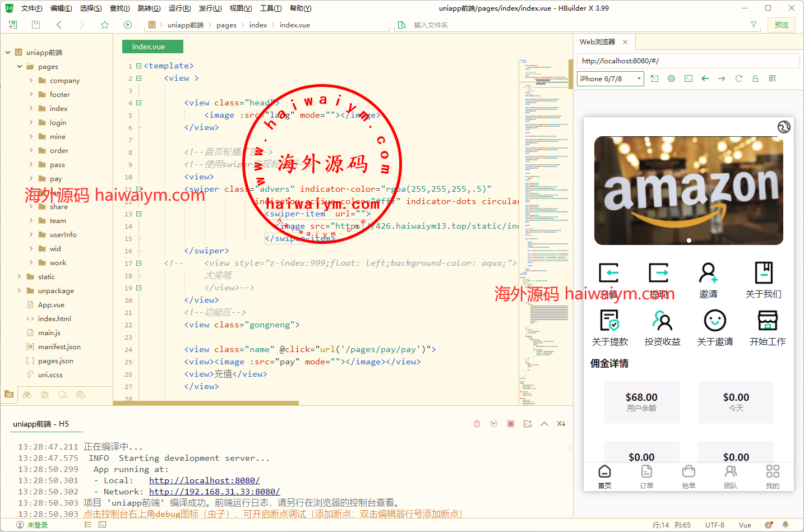The width and height of the screenshot is (804, 532).
Task: Open the browser settings gear icon
Action: 671,78
